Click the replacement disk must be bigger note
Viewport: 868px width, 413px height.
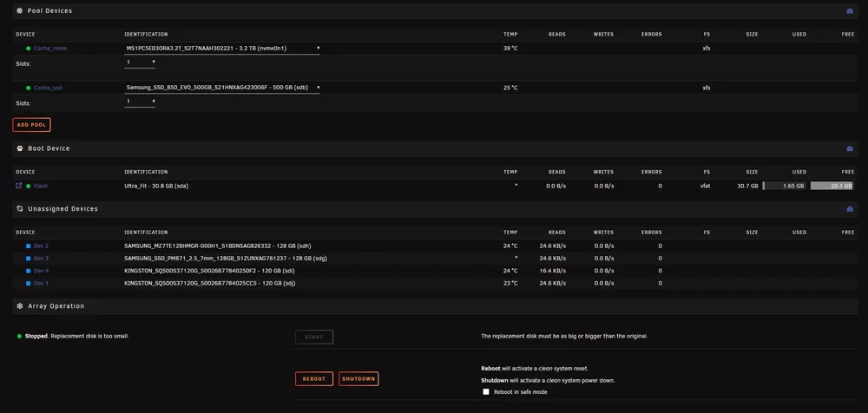point(564,336)
